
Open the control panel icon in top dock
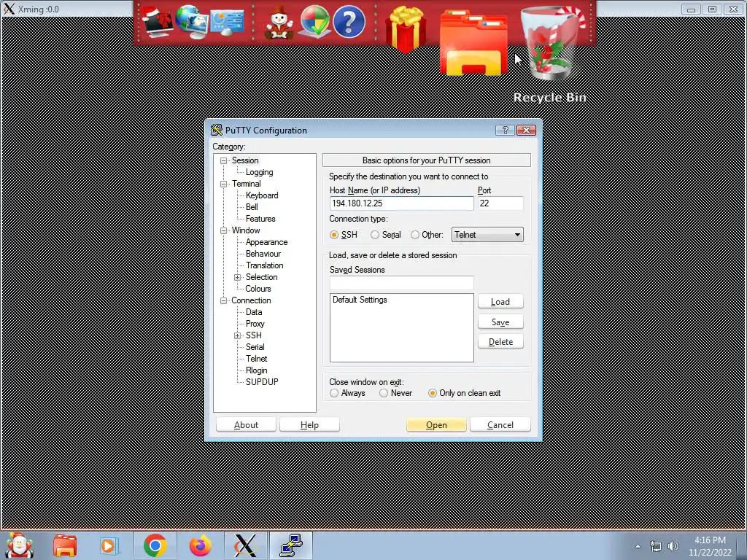tap(228, 23)
